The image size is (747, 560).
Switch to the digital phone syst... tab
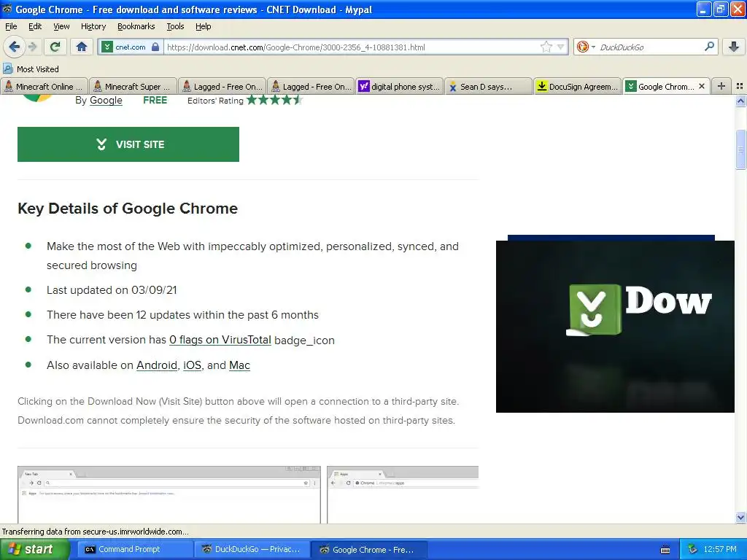point(400,86)
